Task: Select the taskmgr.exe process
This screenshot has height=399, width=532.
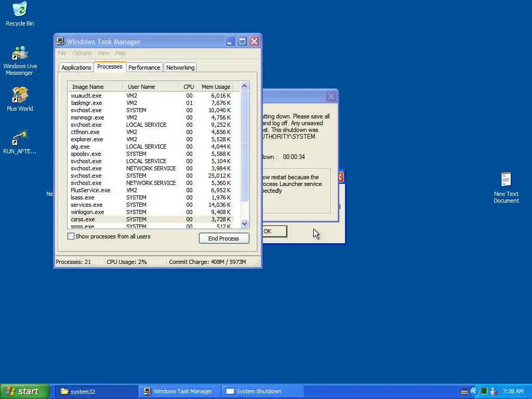Action: point(152,103)
